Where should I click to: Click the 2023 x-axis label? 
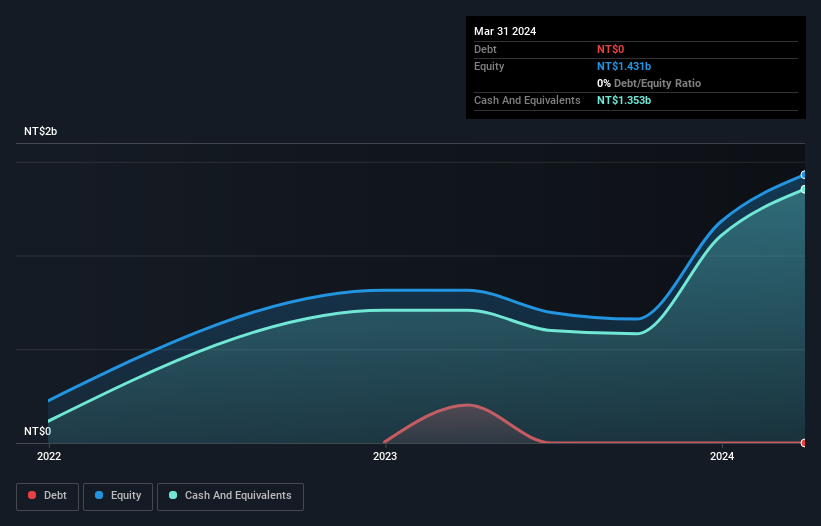(x=385, y=456)
